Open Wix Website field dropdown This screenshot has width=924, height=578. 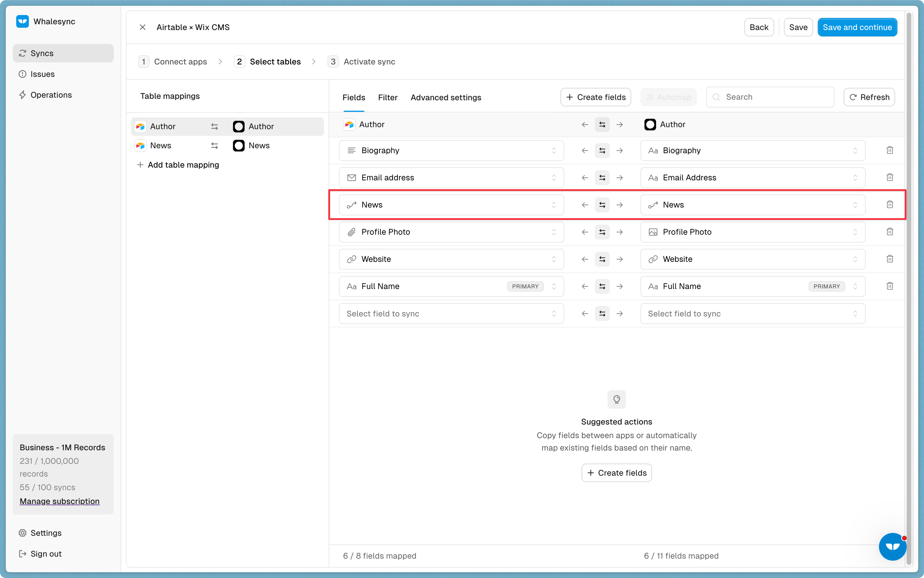pos(752,259)
